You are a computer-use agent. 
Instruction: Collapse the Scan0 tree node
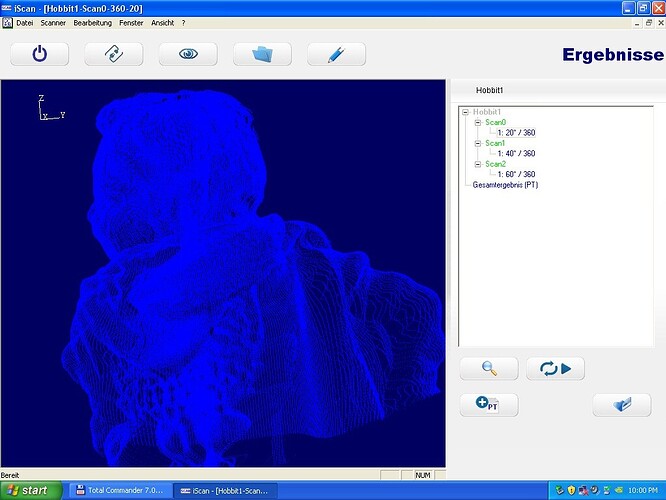478,122
